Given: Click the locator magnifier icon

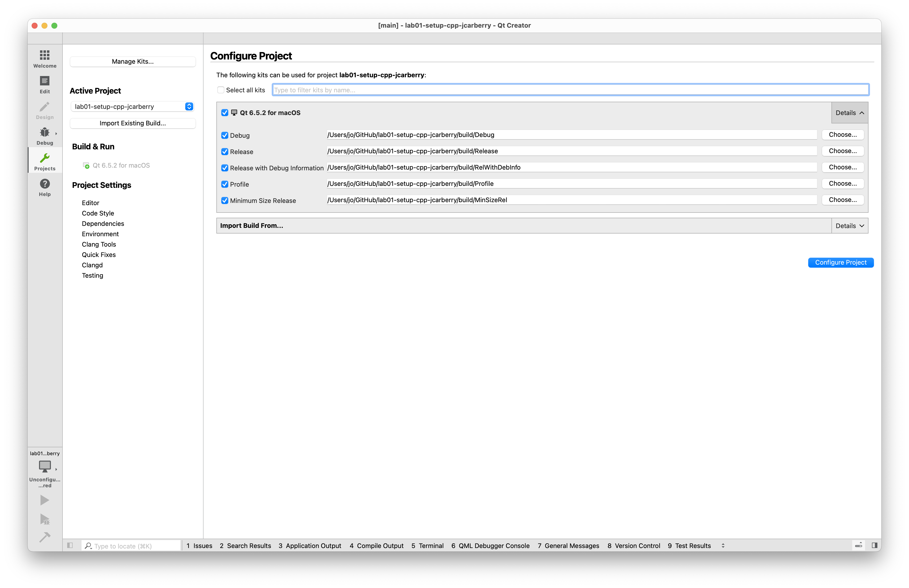Looking at the screenshot, I should pyautogui.click(x=88, y=546).
